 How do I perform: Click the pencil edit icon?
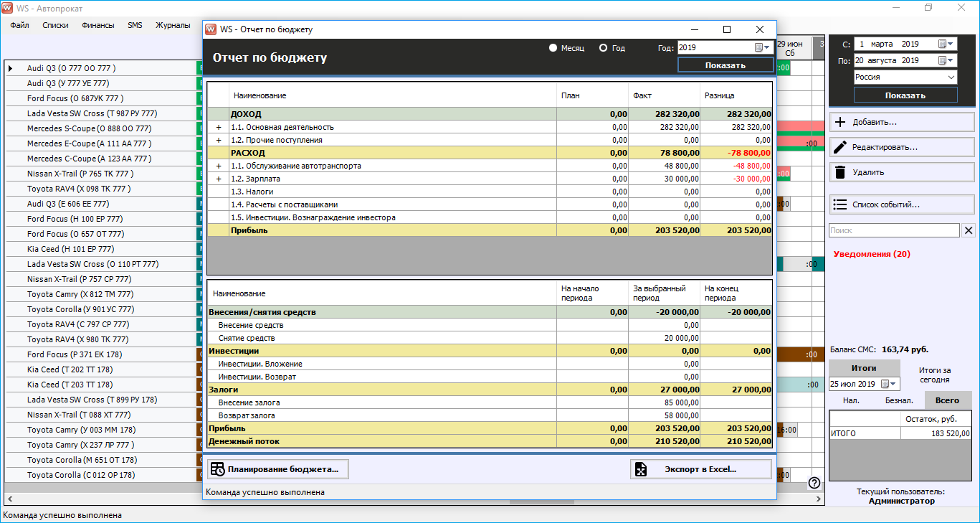click(x=840, y=147)
